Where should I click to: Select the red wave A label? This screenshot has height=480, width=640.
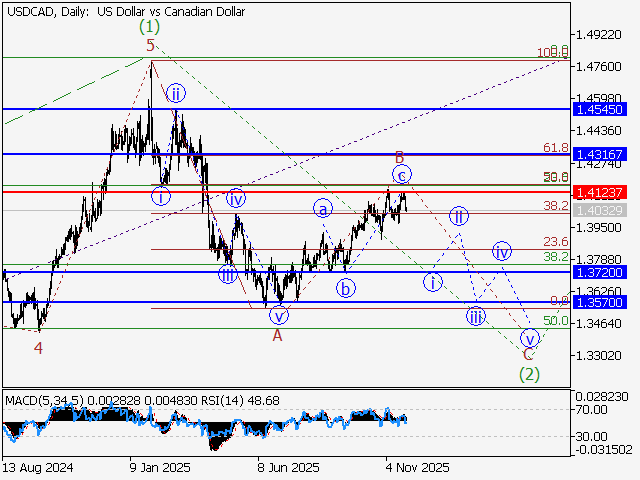pos(278,336)
